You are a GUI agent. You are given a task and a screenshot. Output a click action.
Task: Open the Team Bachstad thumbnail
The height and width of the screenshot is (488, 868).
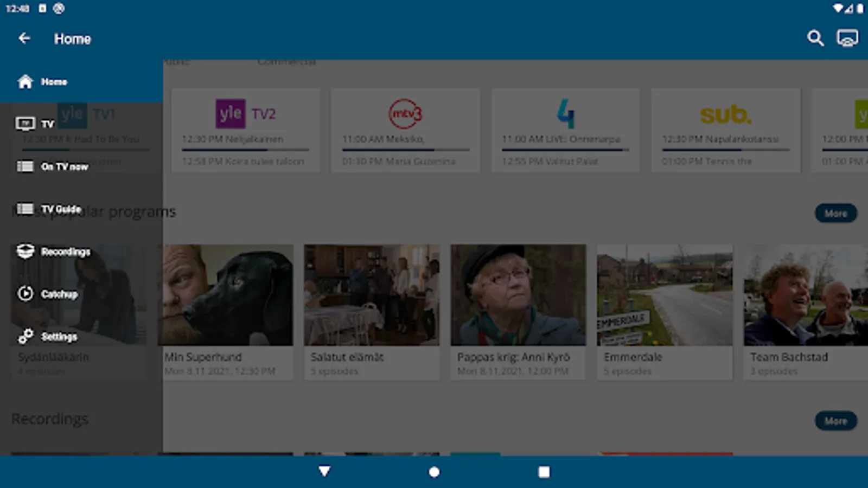[806, 295]
